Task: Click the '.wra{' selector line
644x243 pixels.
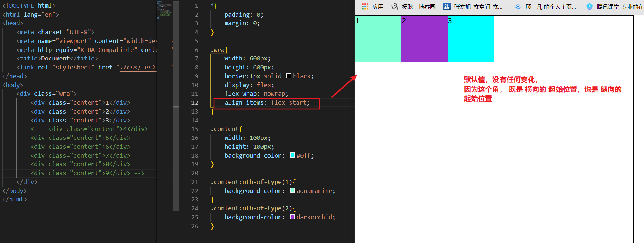Action: click(x=219, y=50)
